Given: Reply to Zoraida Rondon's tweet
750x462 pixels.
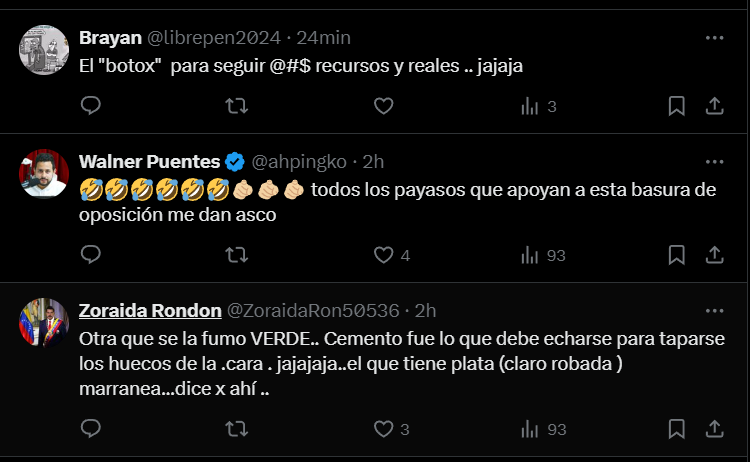Looking at the screenshot, I should tap(90, 429).
